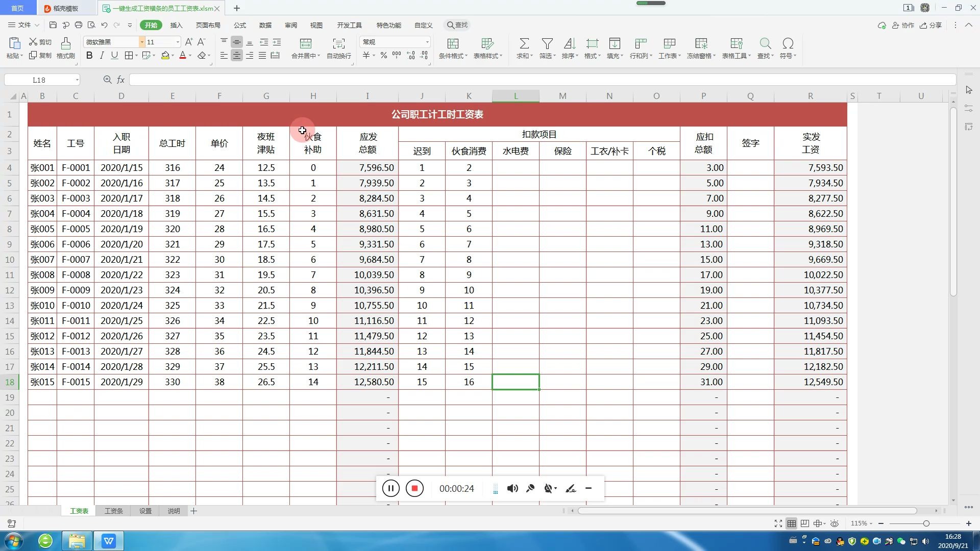Click the percent style icon
Image resolution: width=980 pixels, height=551 pixels.
[x=383, y=55]
